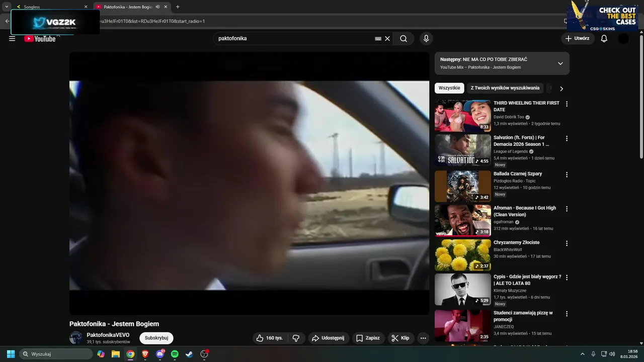Open the on-screen keyboard in search box

point(378,38)
